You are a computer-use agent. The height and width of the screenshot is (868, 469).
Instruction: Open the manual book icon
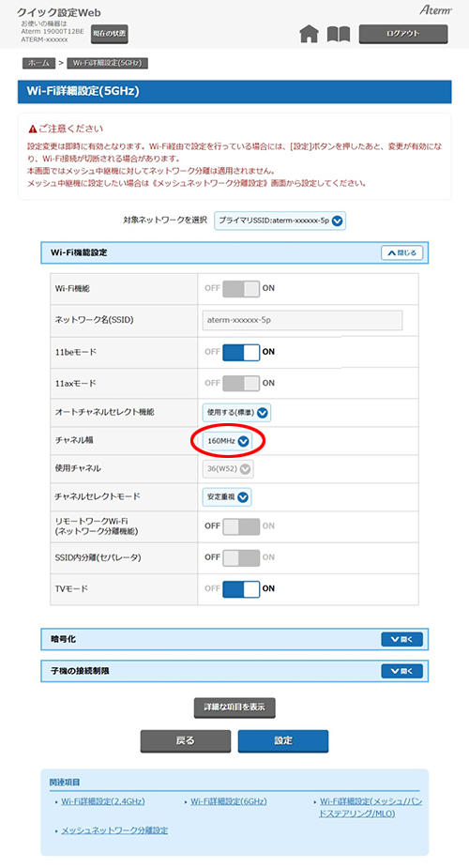tap(339, 35)
